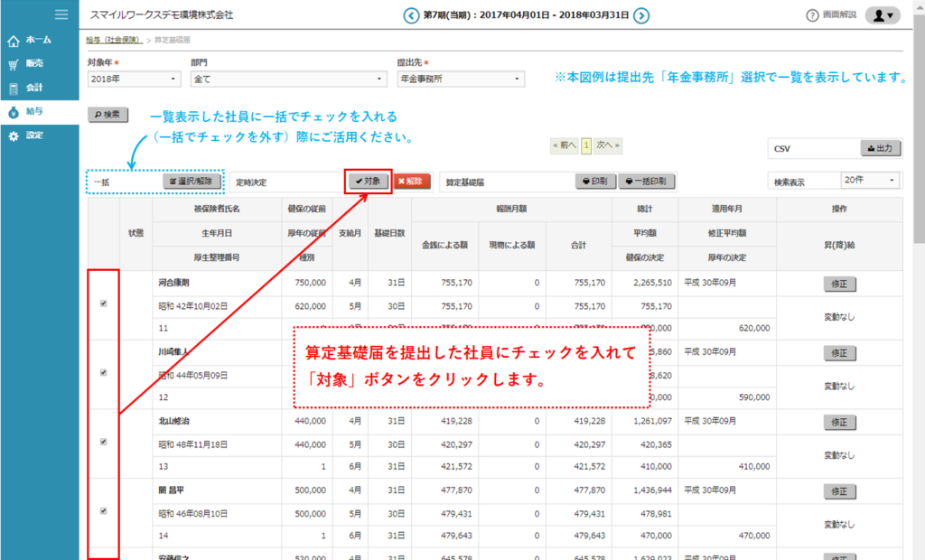Click the home icon in the sidebar
The image size is (925, 560).
tap(14, 41)
